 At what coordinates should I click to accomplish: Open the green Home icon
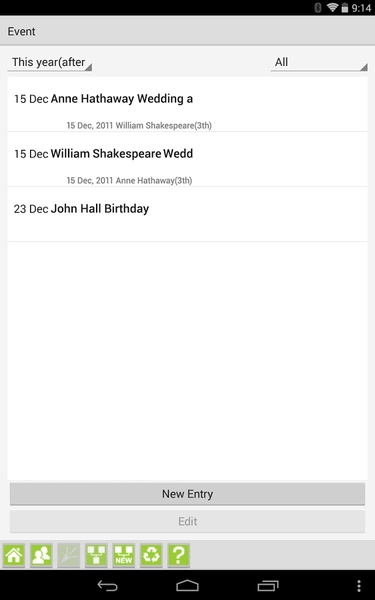14,555
